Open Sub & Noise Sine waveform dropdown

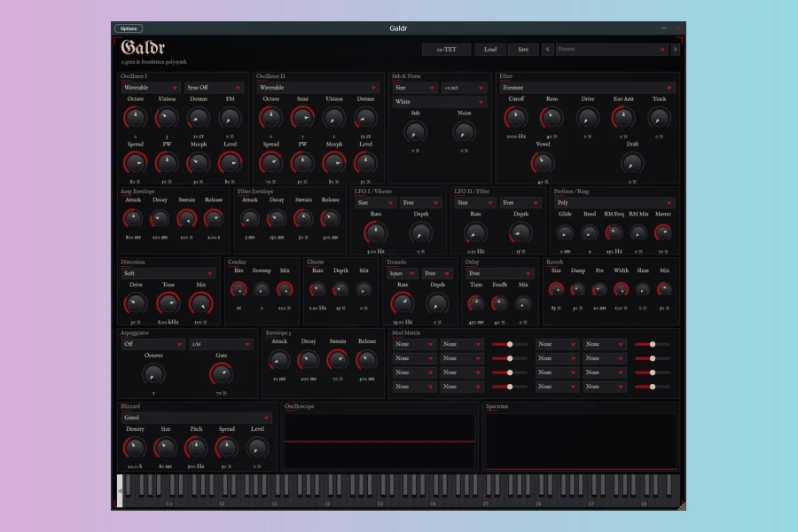point(414,88)
